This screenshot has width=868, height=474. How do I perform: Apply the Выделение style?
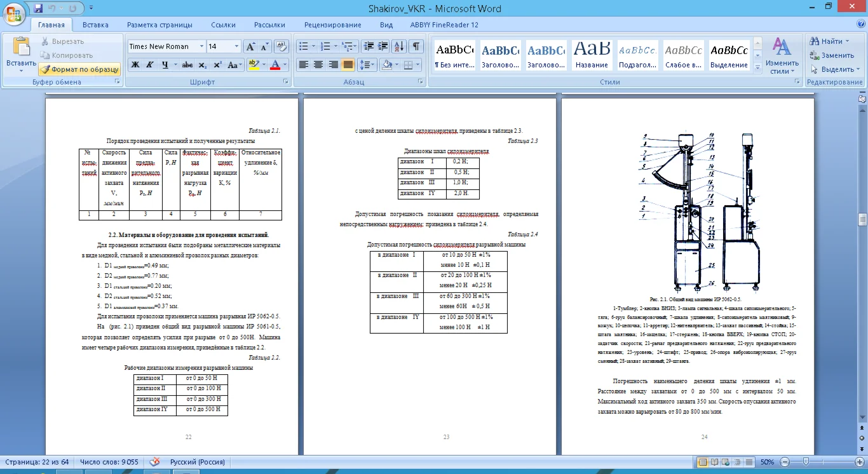(729, 55)
